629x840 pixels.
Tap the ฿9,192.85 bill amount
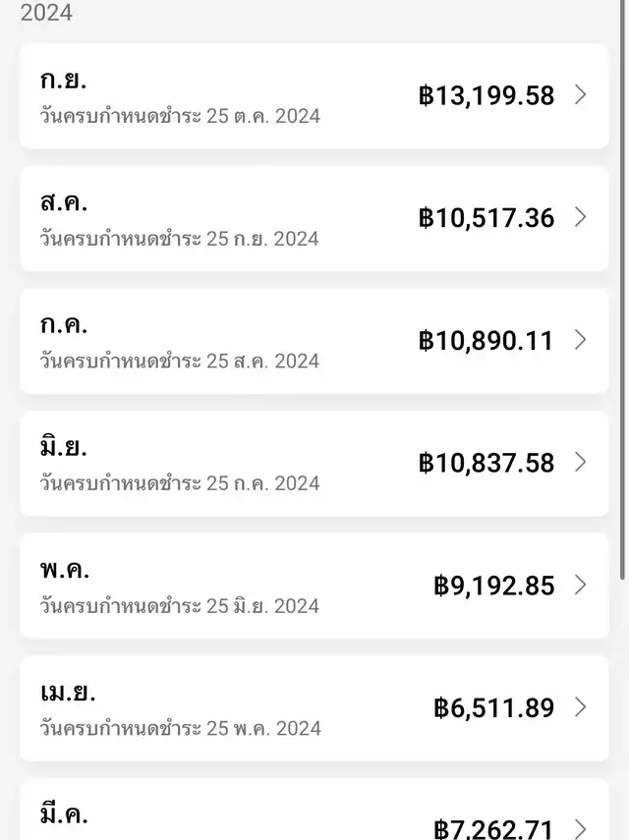pyautogui.click(x=494, y=586)
